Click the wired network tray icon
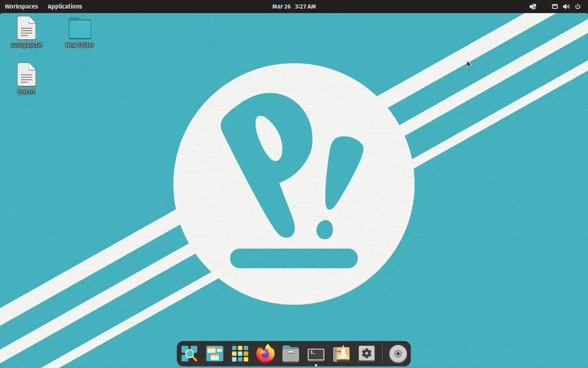This screenshot has width=588, height=368. click(555, 7)
